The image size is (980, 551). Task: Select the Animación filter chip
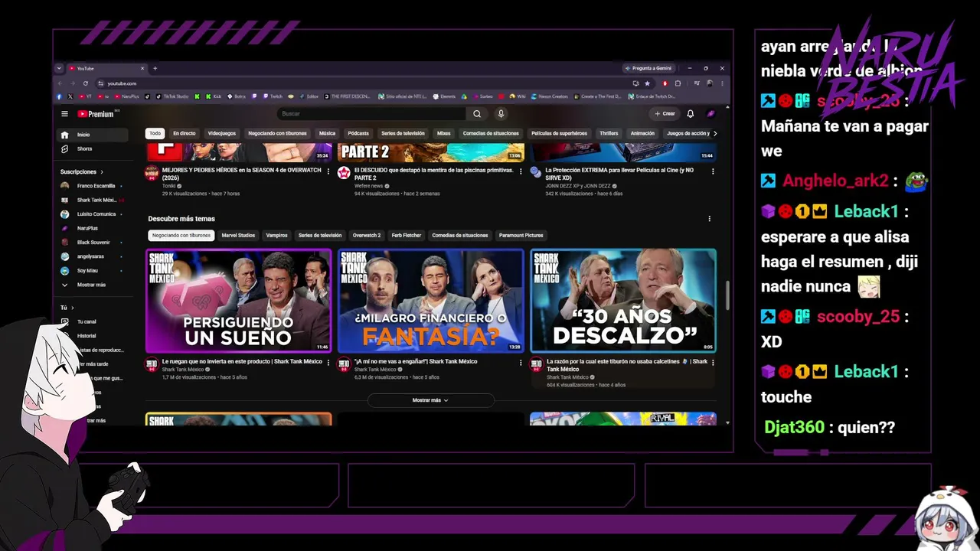coord(642,133)
